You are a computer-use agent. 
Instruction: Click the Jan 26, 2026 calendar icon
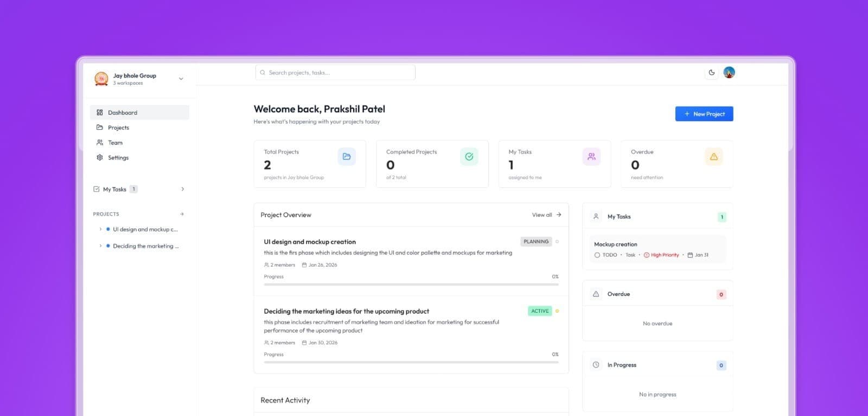[x=304, y=265]
